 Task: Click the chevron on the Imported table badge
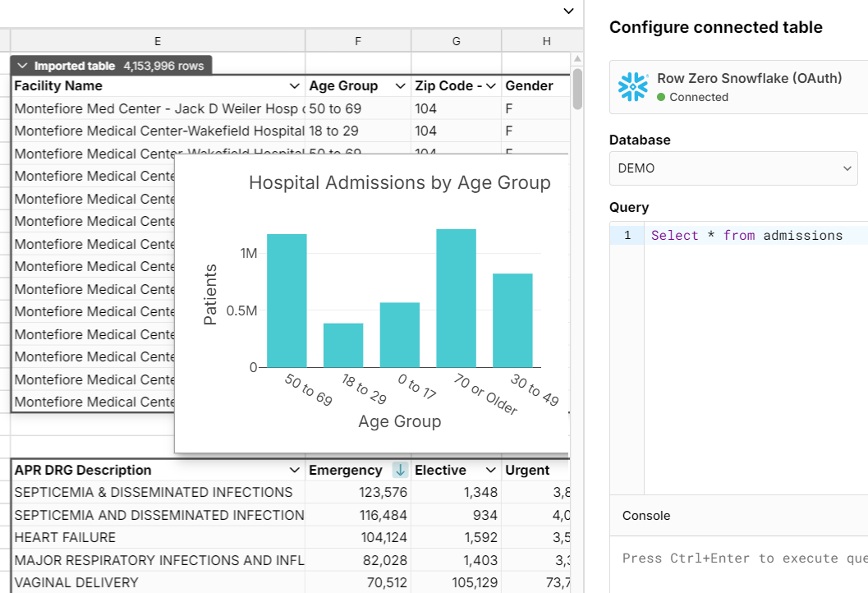tap(21, 64)
